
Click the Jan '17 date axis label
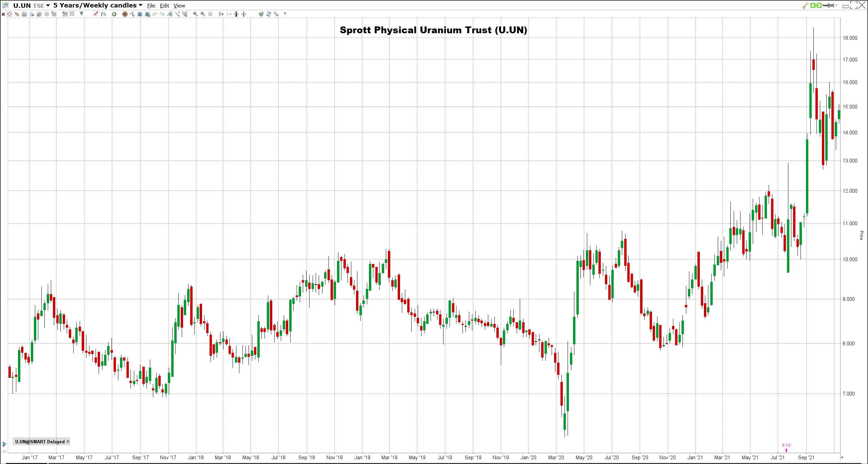29,458
